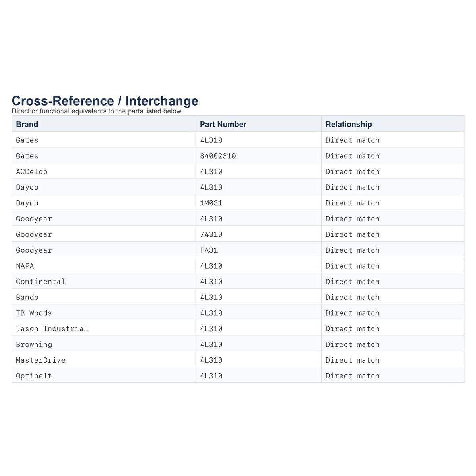Click the Jason Industrial brand cell
Image resolution: width=476 pixels, height=476 pixels.
(x=104, y=329)
